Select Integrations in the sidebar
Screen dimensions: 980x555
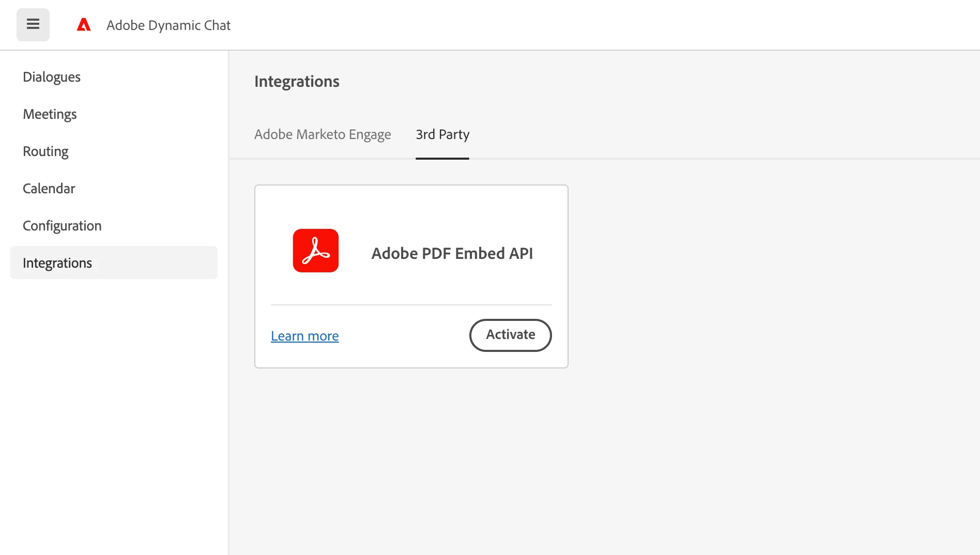(x=114, y=263)
